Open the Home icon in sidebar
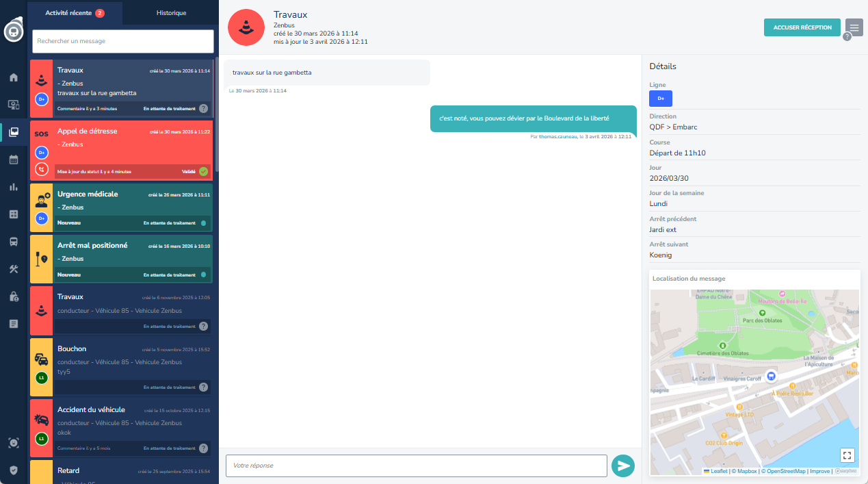Screen dimensions: 868x484 (13, 77)
